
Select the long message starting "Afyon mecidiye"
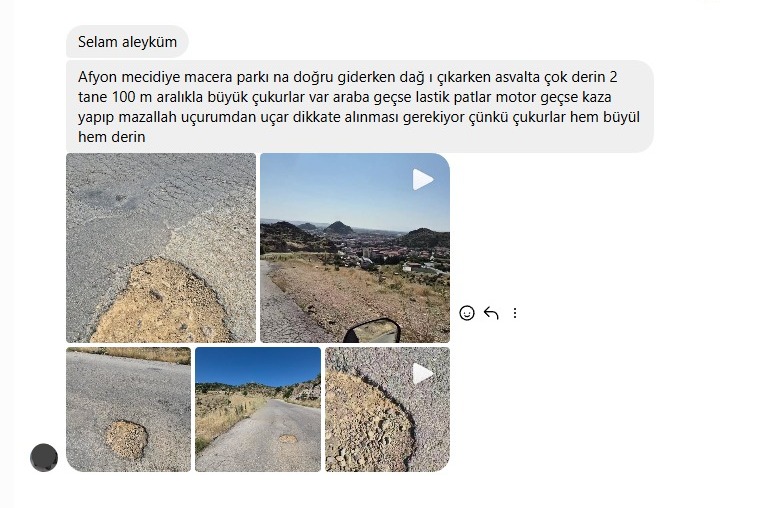(x=360, y=106)
